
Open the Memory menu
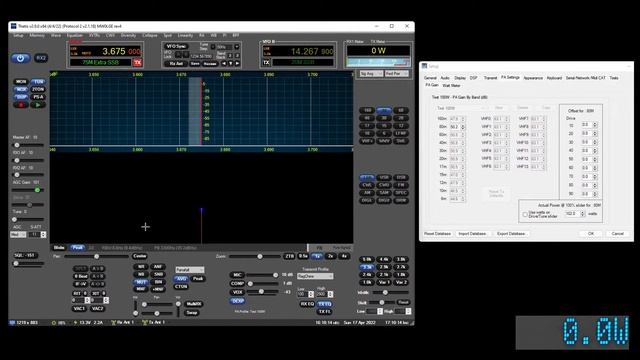[x=37, y=36]
